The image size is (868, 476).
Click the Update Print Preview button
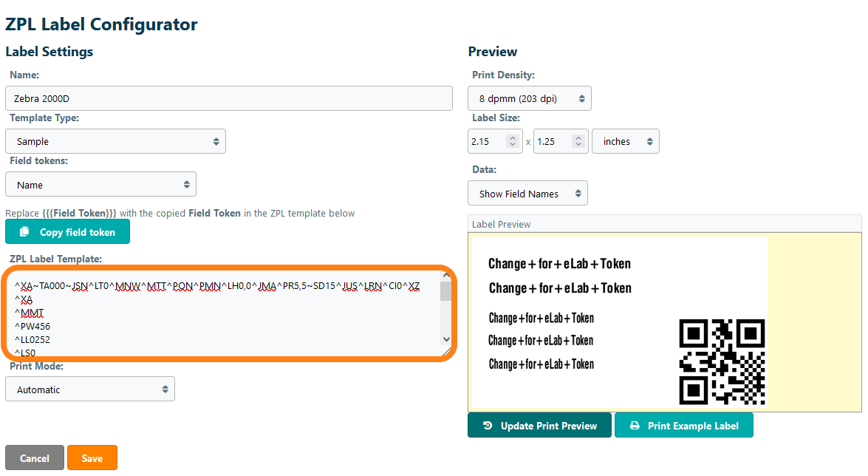coord(539,426)
